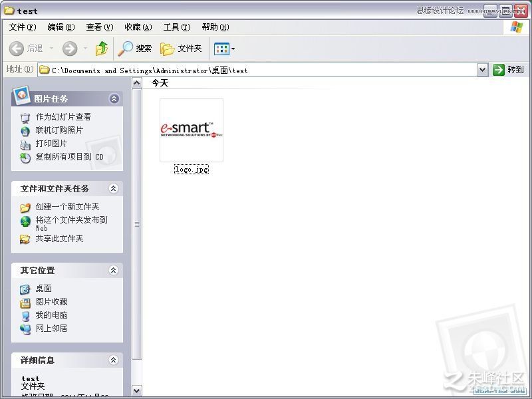The height and width of the screenshot is (399, 532).
Task: Click the Desktop (桌面) location icon
Action: [25, 289]
